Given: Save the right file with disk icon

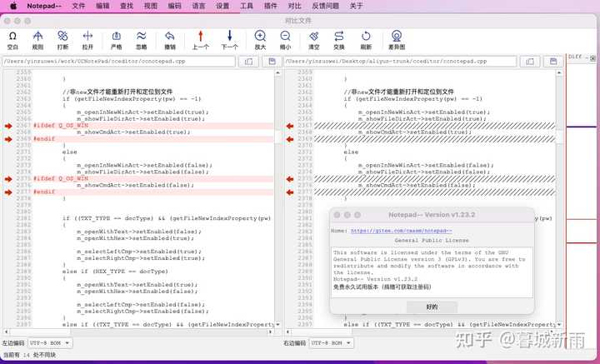Looking at the screenshot, I should pos(553,61).
